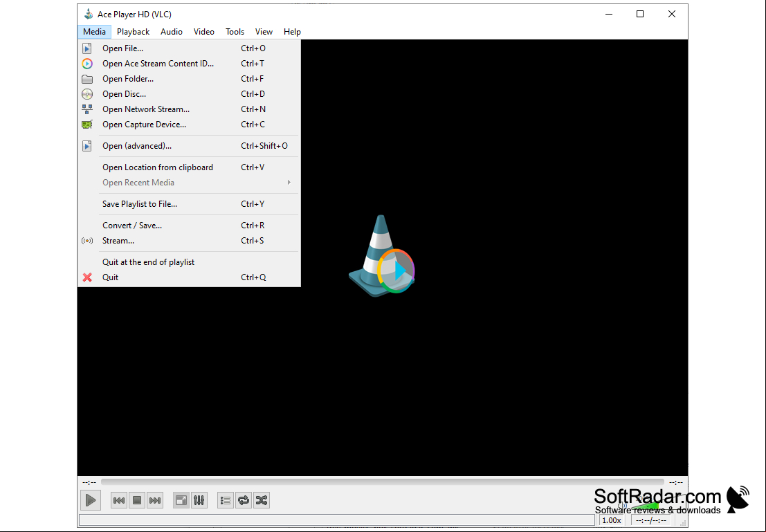
Task: Open the Tools menu
Action: [235, 32]
